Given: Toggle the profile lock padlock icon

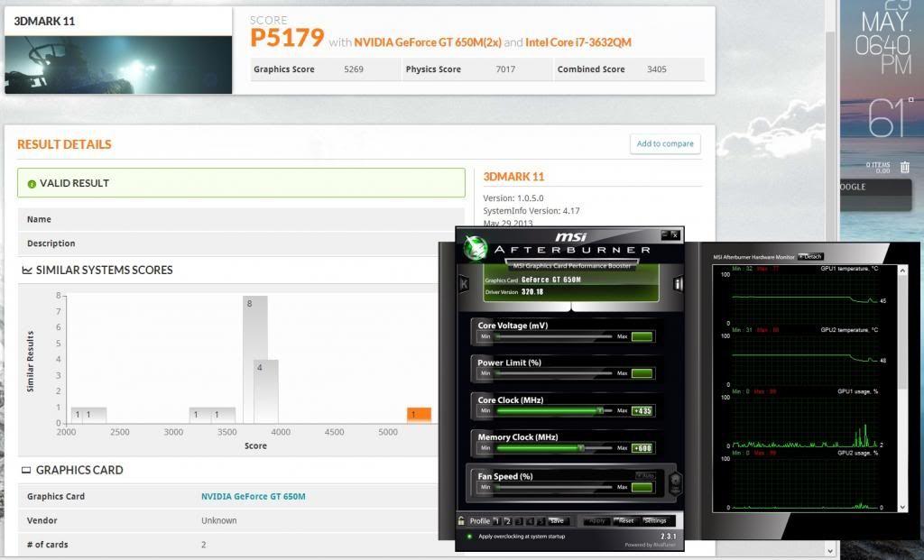Looking at the screenshot, I should click(461, 520).
